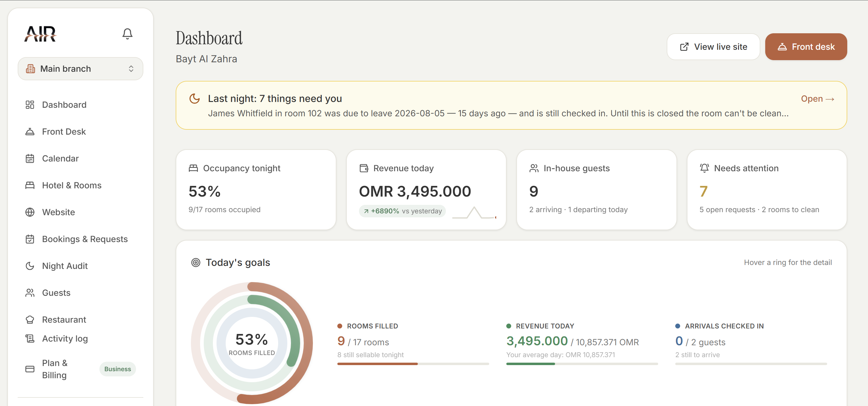
Task: Click the moon icon beside Night Audit
Action: click(30, 266)
